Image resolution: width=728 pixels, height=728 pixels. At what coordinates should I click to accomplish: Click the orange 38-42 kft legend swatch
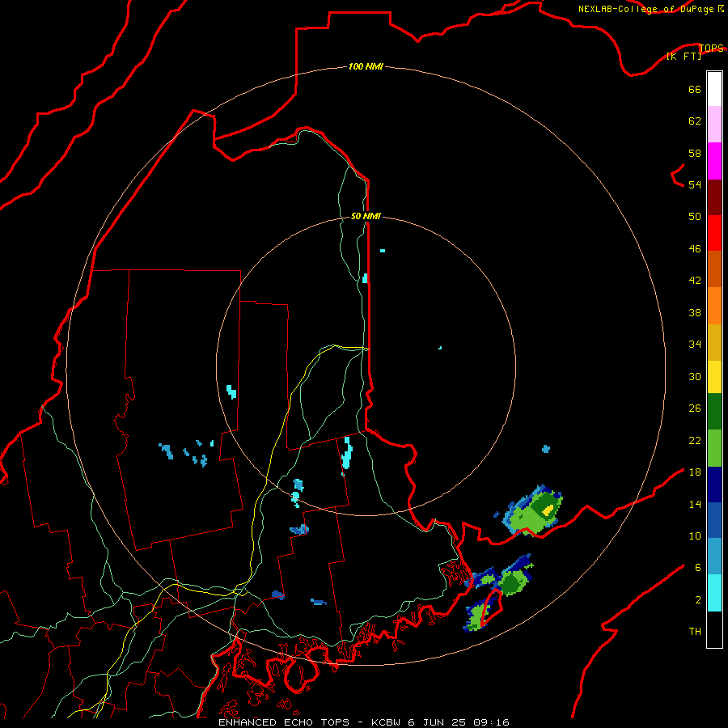[x=714, y=306]
